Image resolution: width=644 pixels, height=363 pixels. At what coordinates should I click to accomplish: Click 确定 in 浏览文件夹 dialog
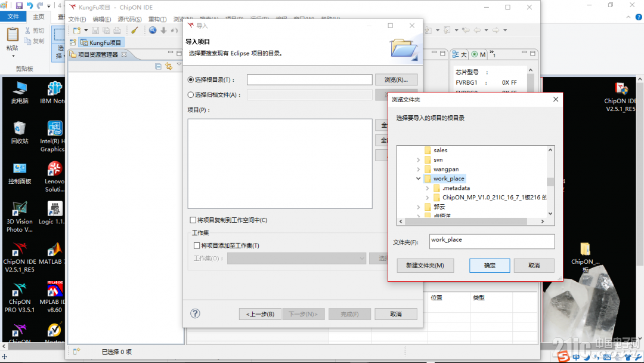coord(490,266)
